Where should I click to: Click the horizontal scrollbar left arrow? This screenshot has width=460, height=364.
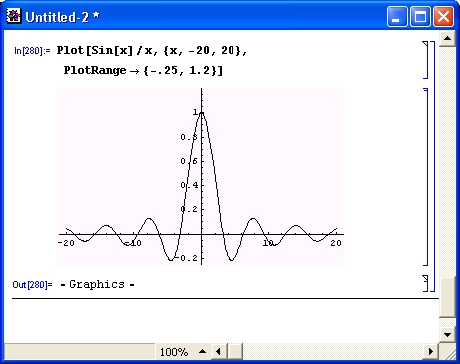pos(219,352)
